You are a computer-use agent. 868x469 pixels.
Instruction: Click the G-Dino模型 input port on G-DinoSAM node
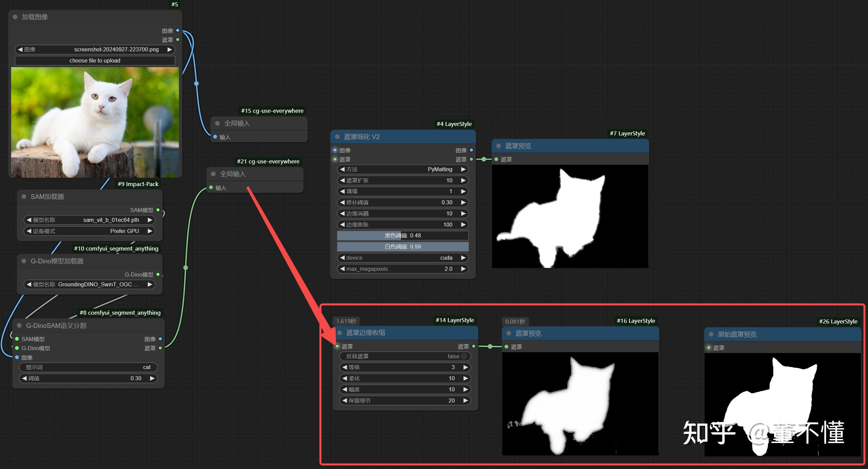[17, 348]
